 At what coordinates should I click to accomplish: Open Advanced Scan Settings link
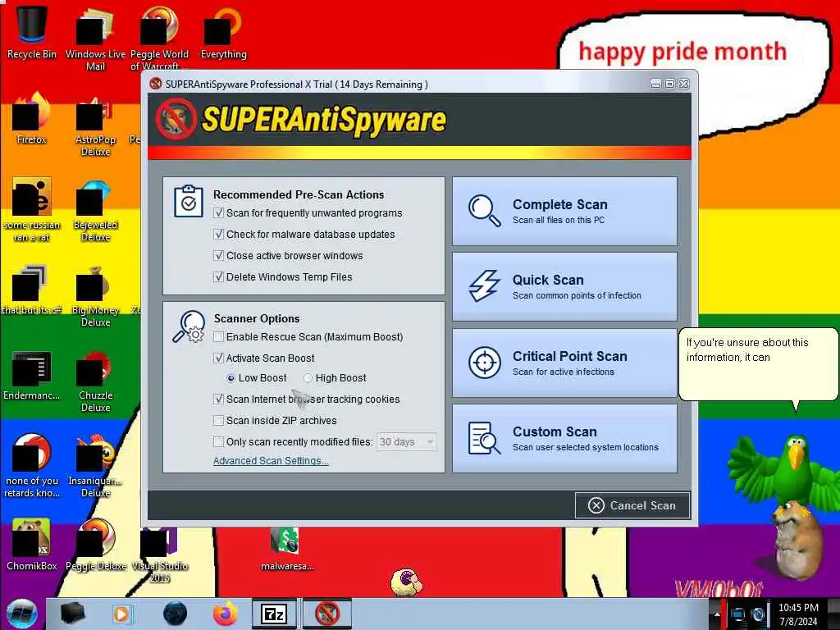(x=271, y=461)
